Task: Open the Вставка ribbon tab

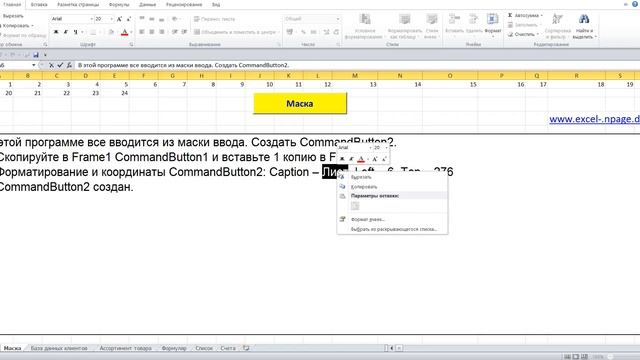Action: 39,4
